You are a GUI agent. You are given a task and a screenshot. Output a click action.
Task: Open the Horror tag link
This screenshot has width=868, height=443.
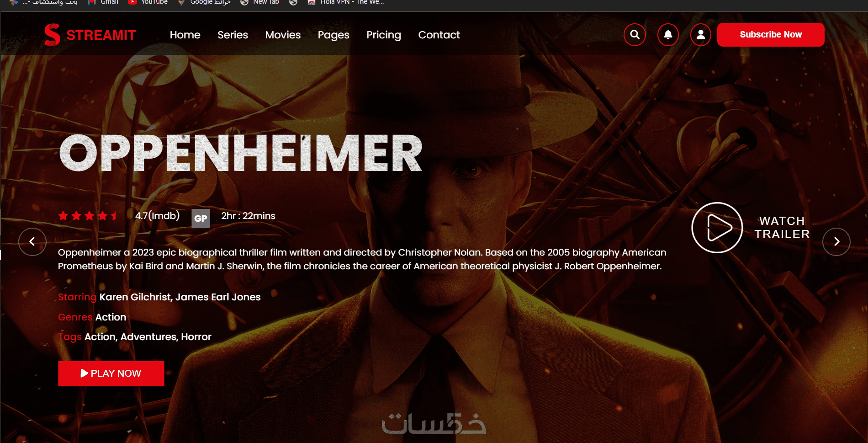(x=196, y=337)
